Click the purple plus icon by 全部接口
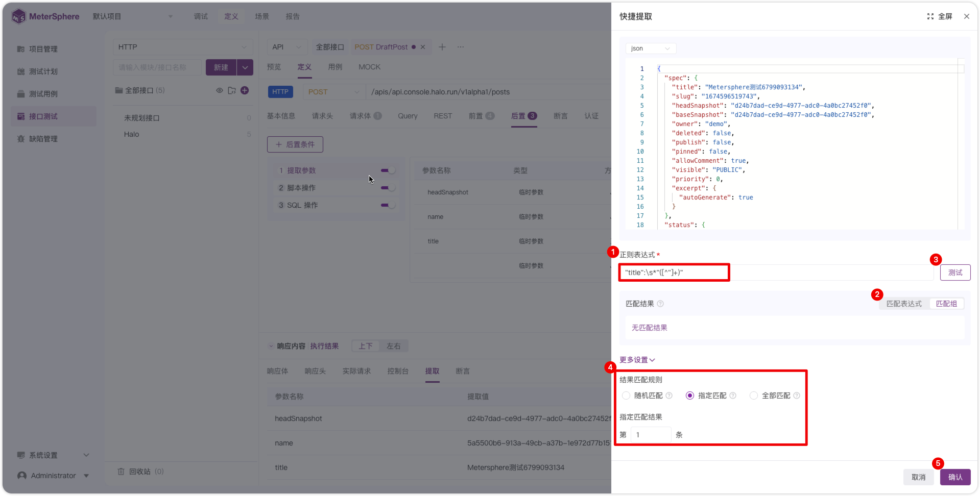 point(245,90)
